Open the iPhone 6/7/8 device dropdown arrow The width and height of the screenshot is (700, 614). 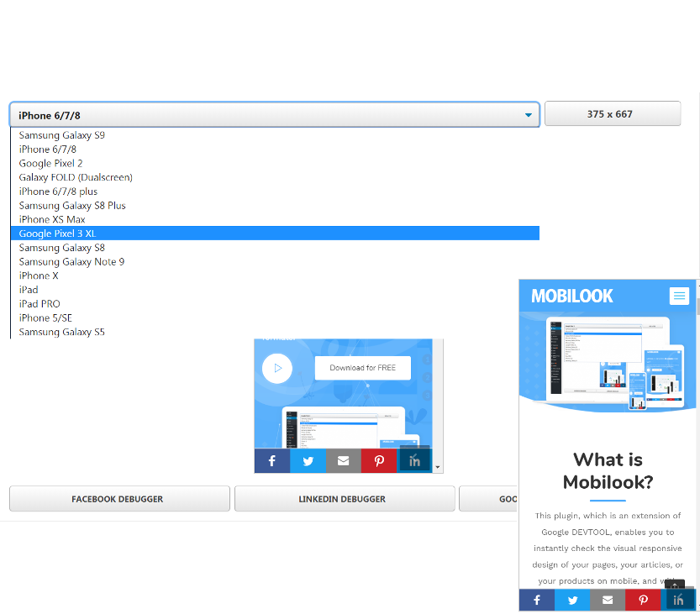pyautogui.click(x=528, y=115)
